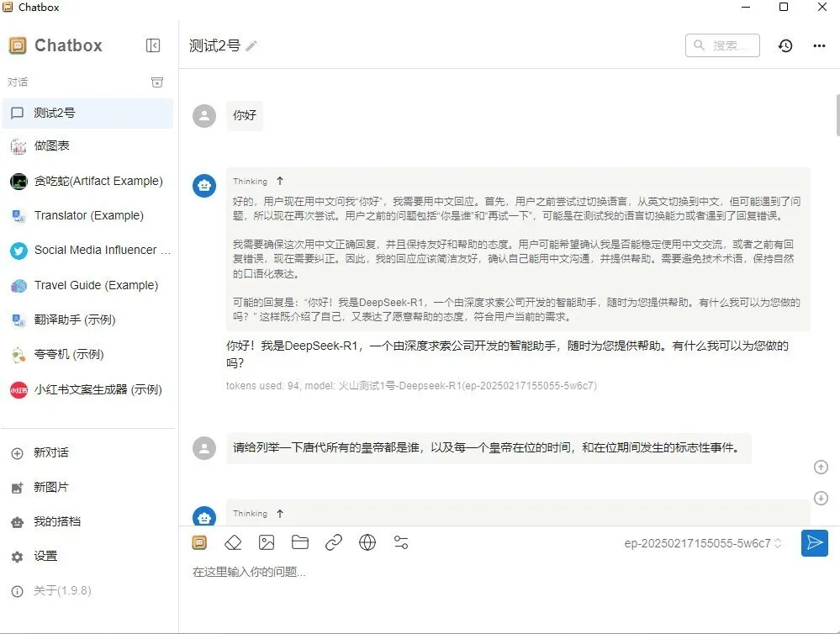
Task: Click the user avatar beside the 唐代 question
Action: point(204,448)
